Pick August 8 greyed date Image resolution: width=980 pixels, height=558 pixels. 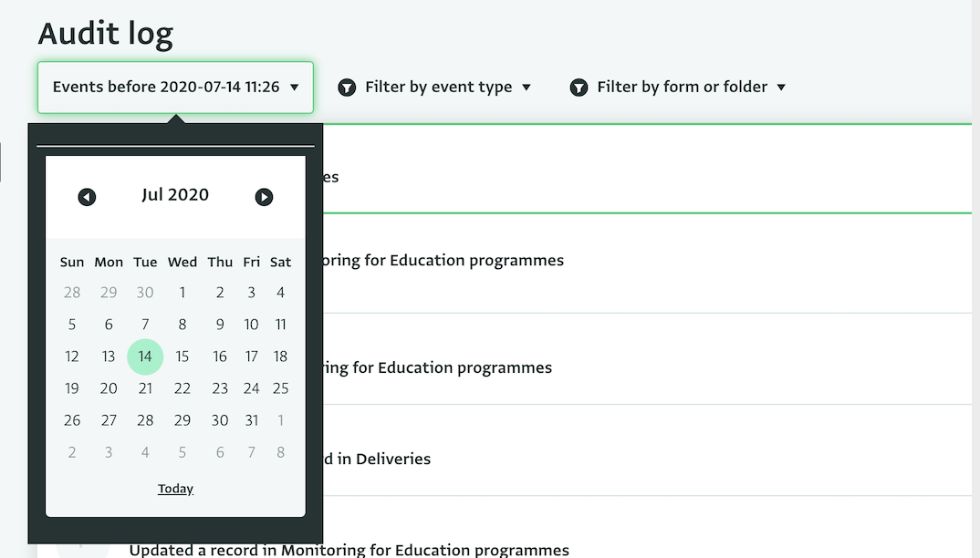[x=281, y=452]
